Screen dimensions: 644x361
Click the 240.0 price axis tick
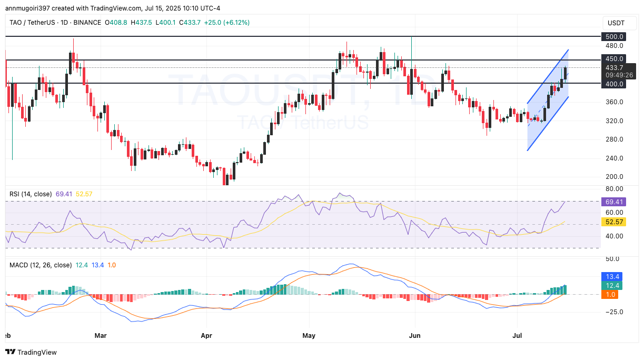click(x=615, y=158)
